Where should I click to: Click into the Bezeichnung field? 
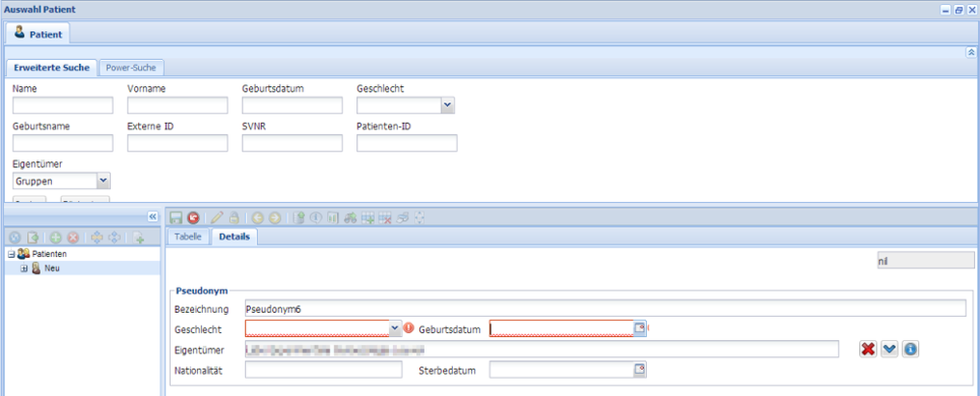(604, 308)
